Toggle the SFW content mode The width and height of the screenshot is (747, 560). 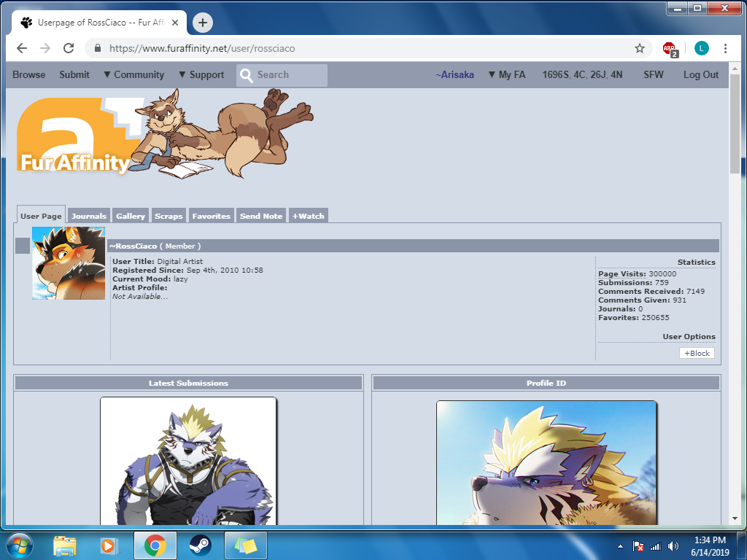tap(653, 74)
